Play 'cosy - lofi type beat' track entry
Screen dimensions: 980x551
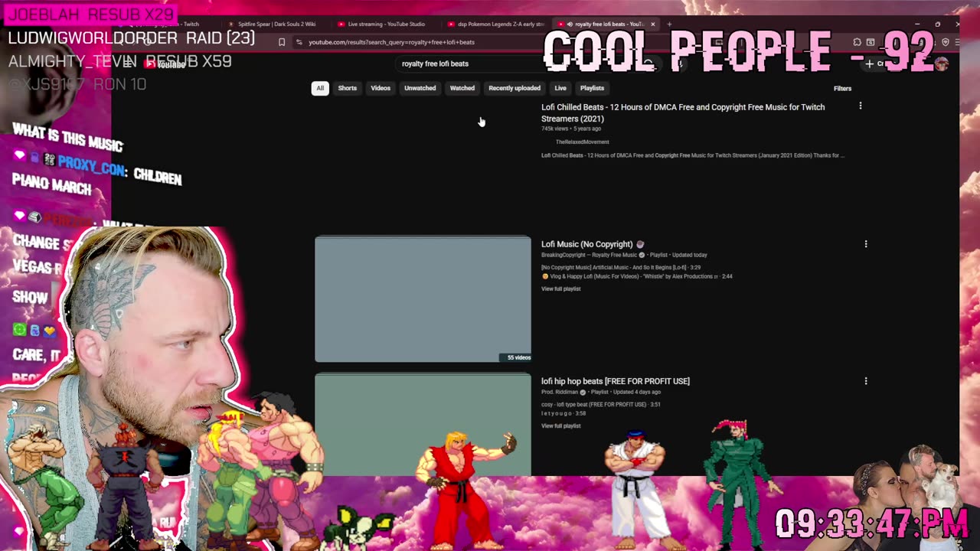pos(601,404)
